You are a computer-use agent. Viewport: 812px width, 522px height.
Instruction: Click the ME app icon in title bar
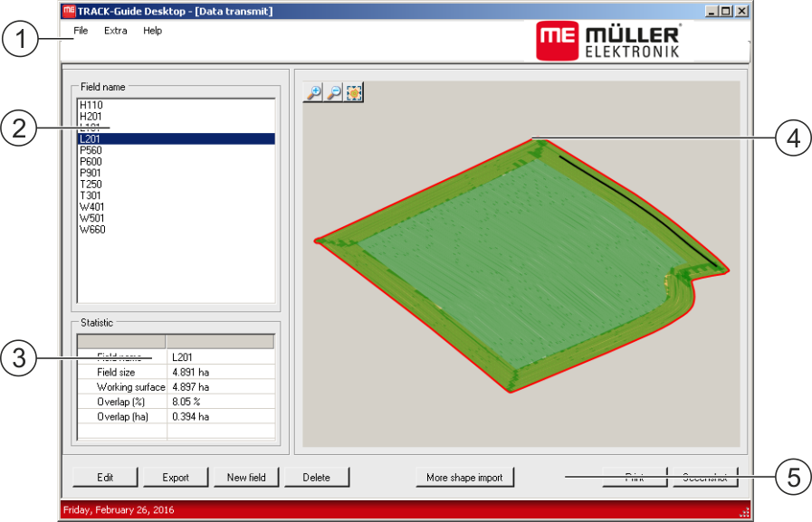tap(68, 12)
